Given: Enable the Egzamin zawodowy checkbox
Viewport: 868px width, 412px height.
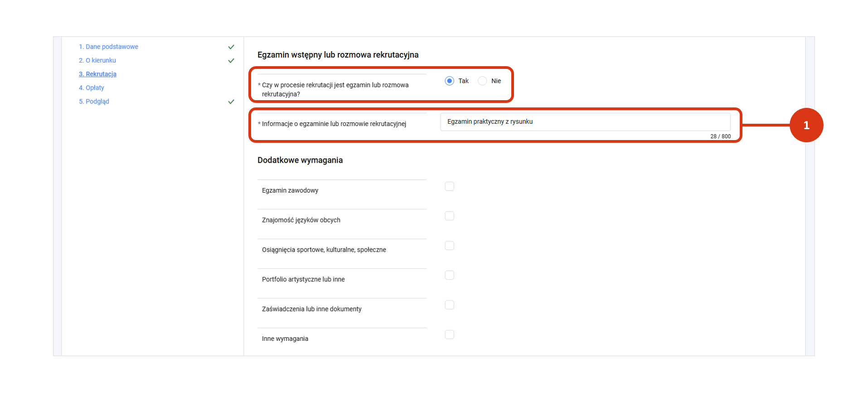Looking at the screenshot, I should [449, 187].
